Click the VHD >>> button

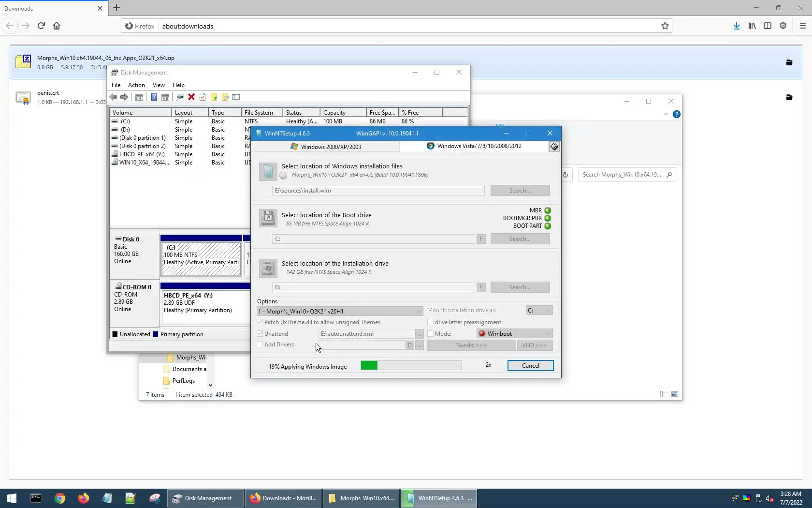click(535, 345)
